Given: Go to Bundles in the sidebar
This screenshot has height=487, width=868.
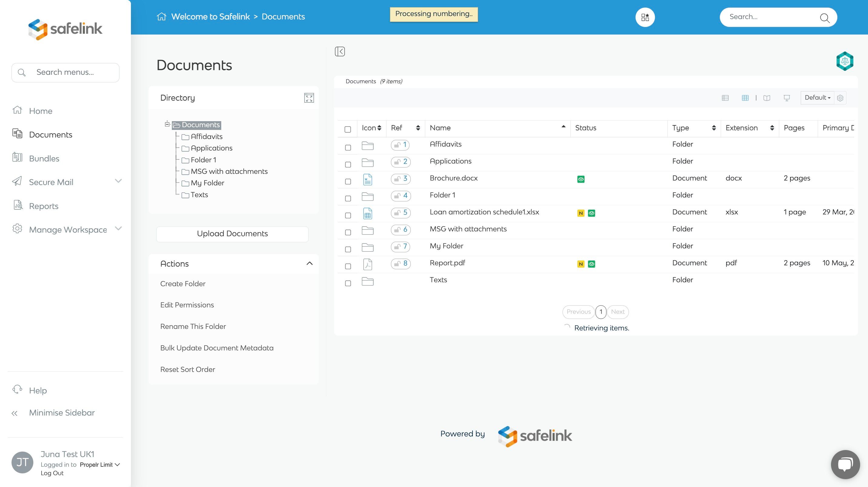Looking at the screenshot, I should (x=44, y=158).
